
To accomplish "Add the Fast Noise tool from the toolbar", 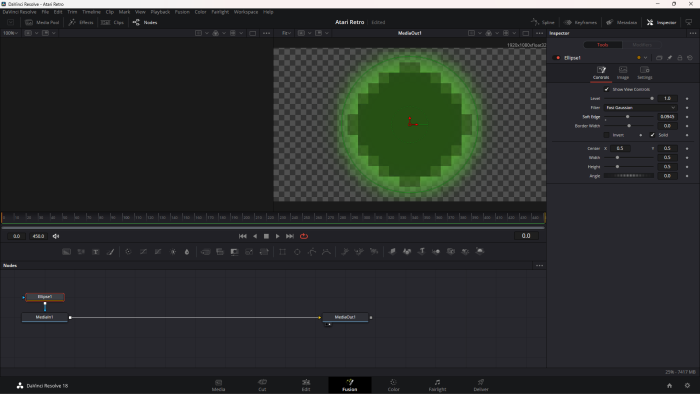I will (x=81, y=252).
